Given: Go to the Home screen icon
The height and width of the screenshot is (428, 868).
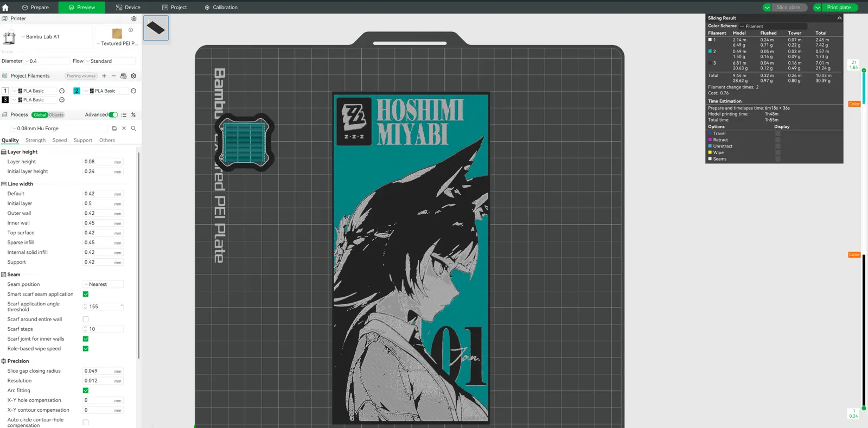Looking at the screenshot, I should pyautogui.click(x=5, y=8).
